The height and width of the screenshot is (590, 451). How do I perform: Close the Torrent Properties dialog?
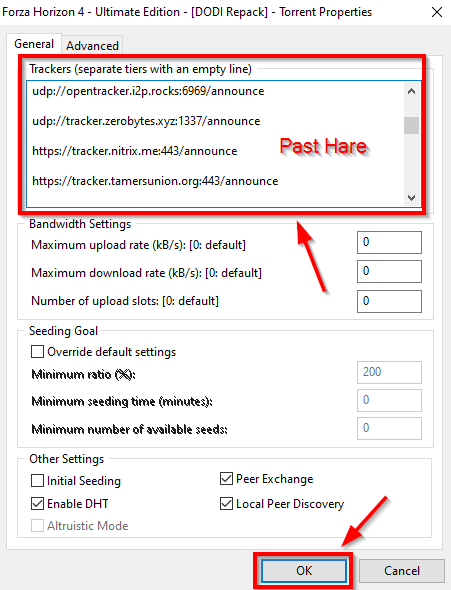tap(437, 12)
